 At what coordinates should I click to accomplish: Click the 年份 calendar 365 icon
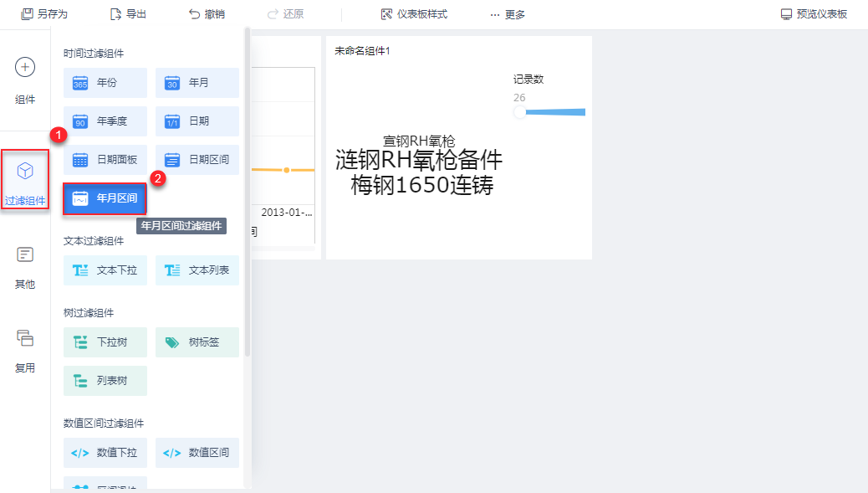click(x=80, y=83)
